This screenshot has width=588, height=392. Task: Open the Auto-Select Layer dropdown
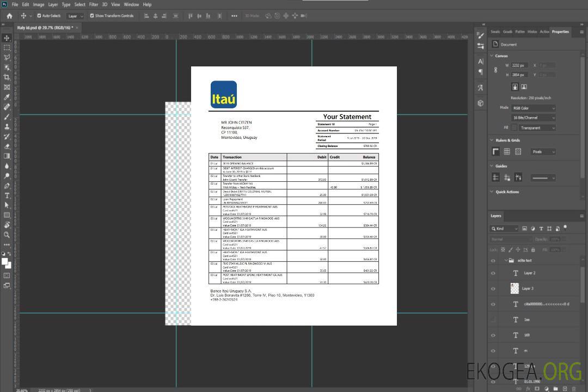tap(75, 16)
